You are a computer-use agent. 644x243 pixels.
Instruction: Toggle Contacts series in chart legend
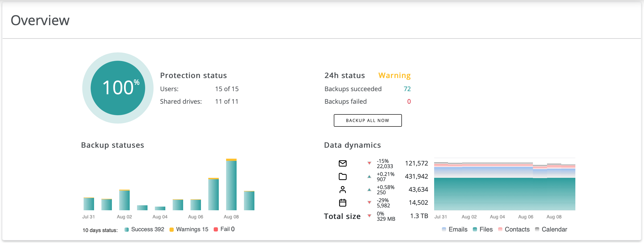pos(514,229)
